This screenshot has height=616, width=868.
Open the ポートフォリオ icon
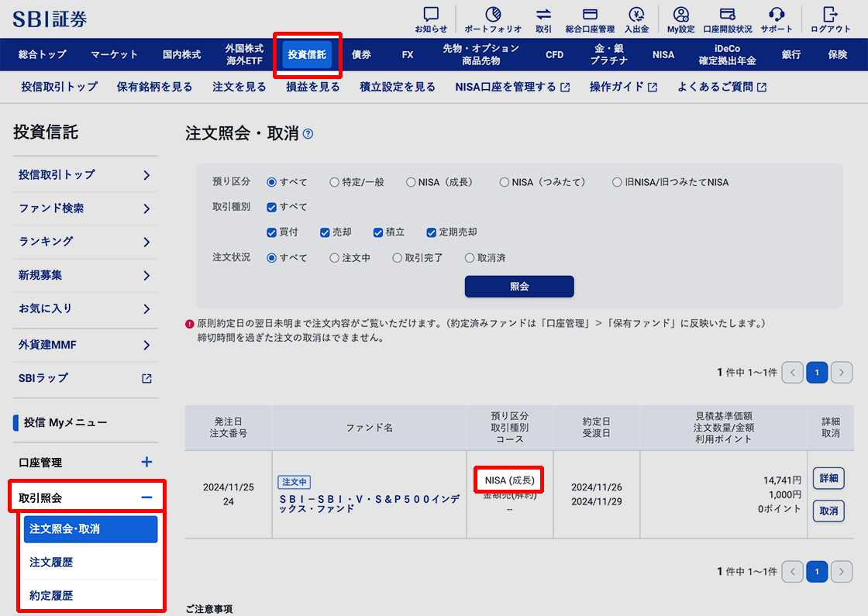493,15
